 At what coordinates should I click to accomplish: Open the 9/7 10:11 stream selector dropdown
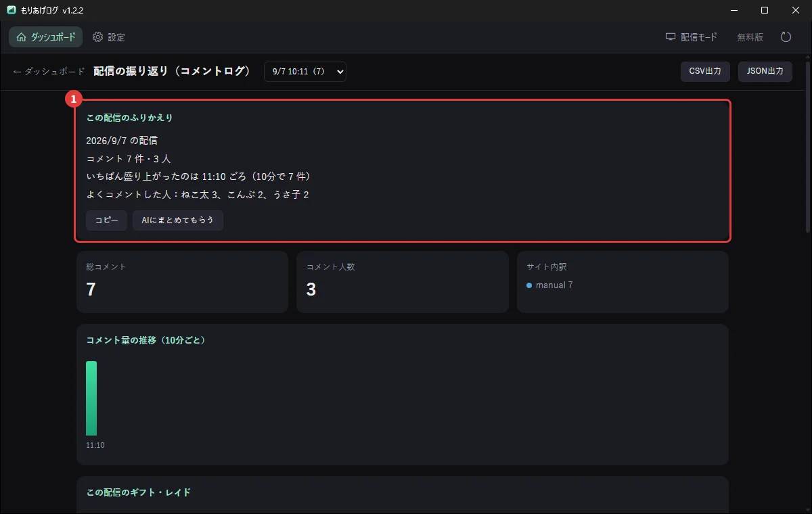point(305,72)
